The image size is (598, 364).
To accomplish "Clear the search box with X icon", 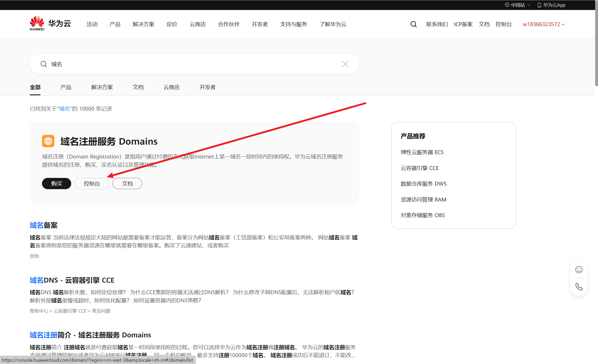I will coord(345,64).
